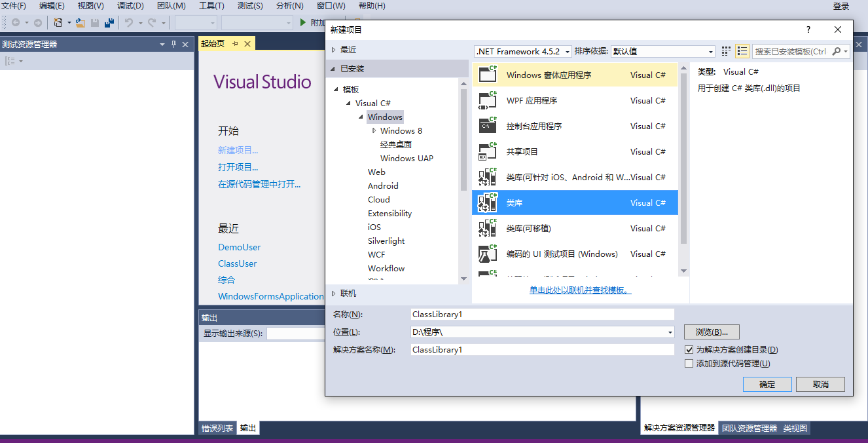Switch to the 类视图 tab
Viewport: 868px width, 443px height.
795,428
